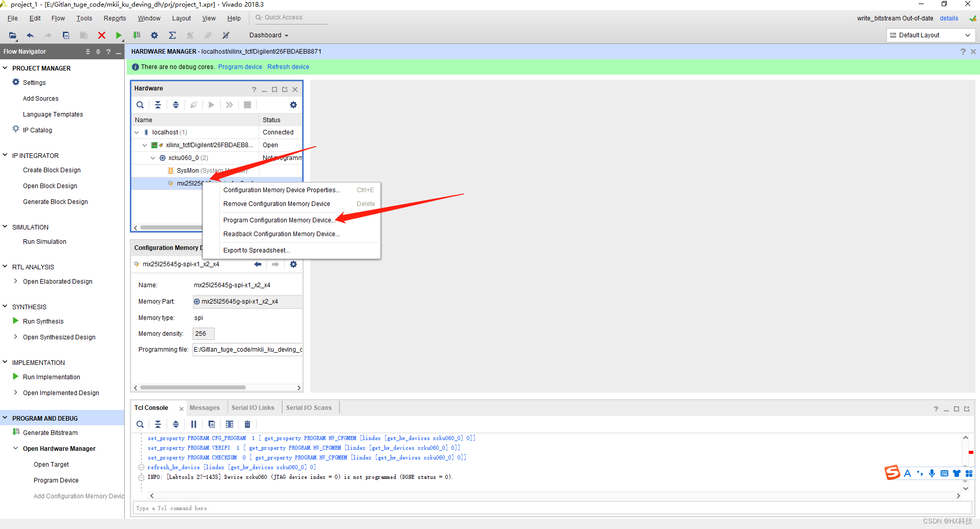980x529 pixels.
Task: Click Generate Bitstream in Flow Navigator
Action: [x=50, y=433]
